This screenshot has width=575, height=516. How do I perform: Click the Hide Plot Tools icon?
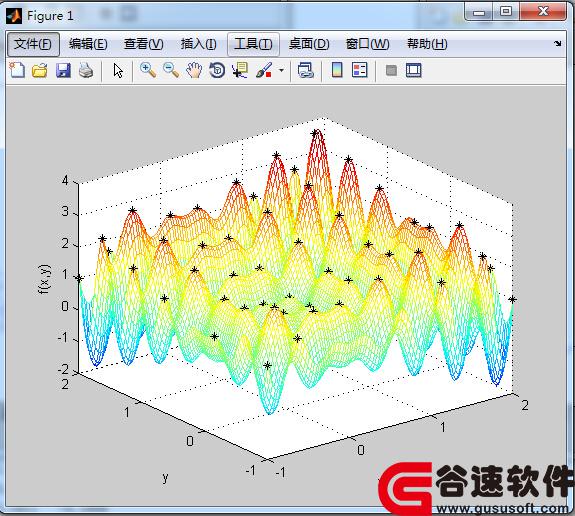coord(391,70)
